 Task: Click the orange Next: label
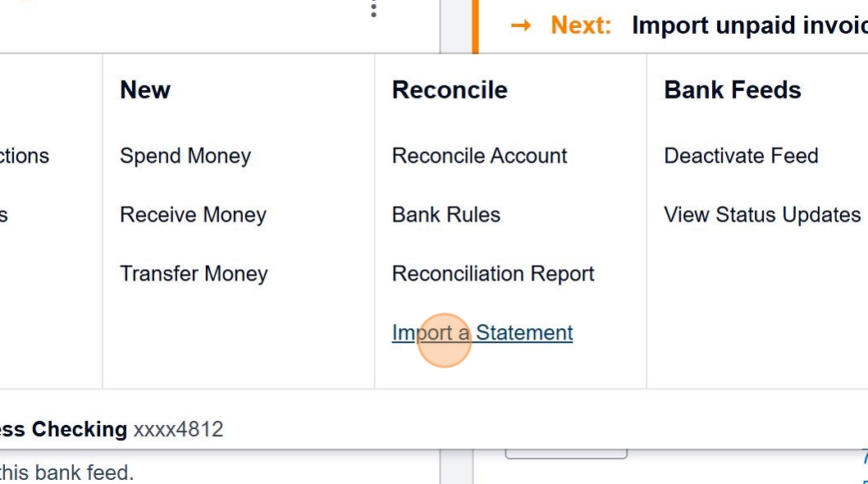pos(581,25)
